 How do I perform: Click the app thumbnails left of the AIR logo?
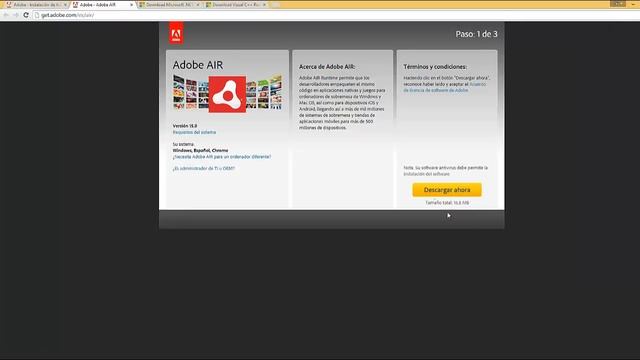pos(191,92)
